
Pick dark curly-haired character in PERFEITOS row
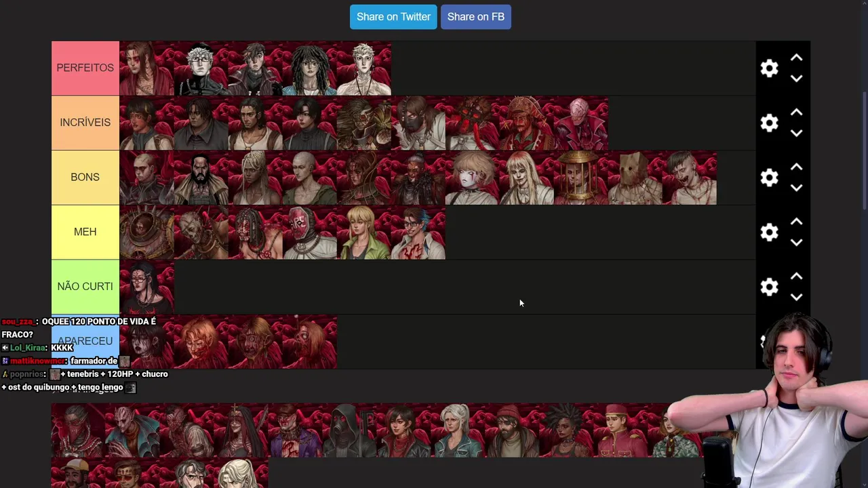click(x=309, y=68)
